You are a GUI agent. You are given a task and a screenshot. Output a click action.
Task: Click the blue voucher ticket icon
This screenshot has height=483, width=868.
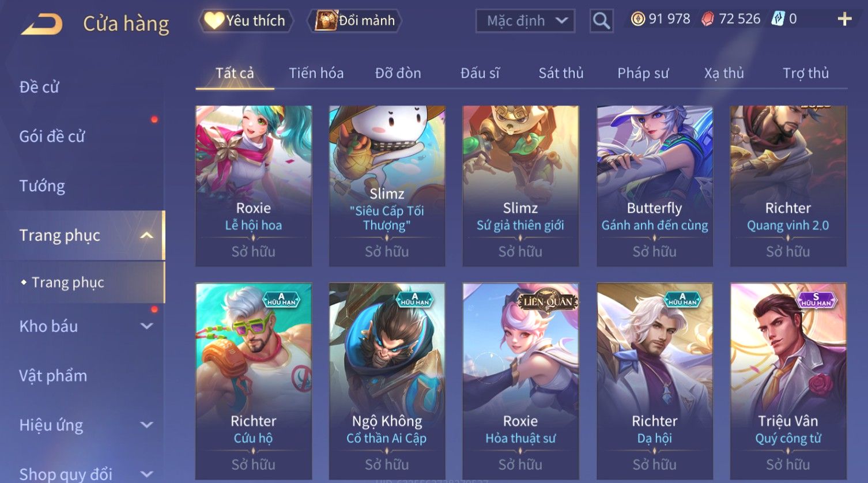click(x=778, y=19)
